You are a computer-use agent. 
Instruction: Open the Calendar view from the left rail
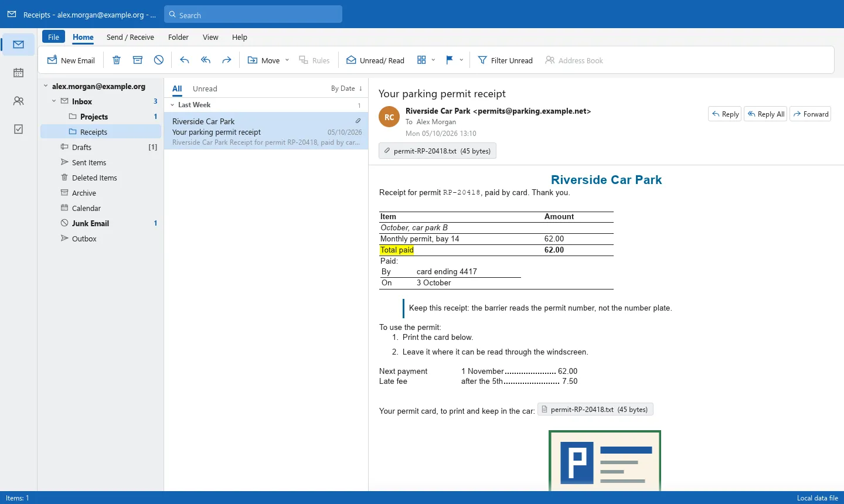[x=19, y=73]
